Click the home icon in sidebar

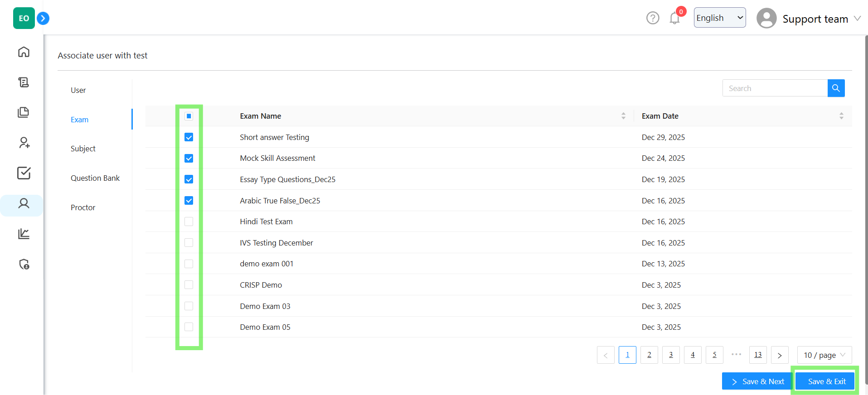(x=24, y=52)
